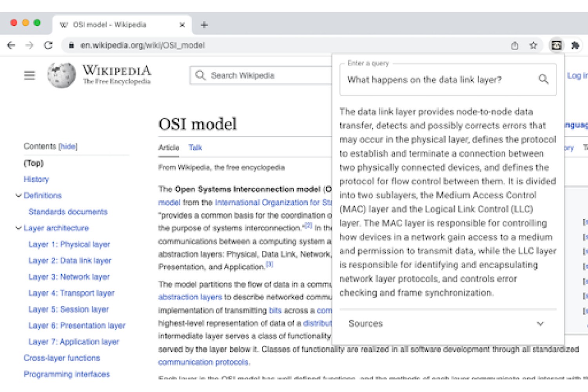This screenshot has width=588, height=392.
Task: Go to History section in contents
Action: (36, 179)
